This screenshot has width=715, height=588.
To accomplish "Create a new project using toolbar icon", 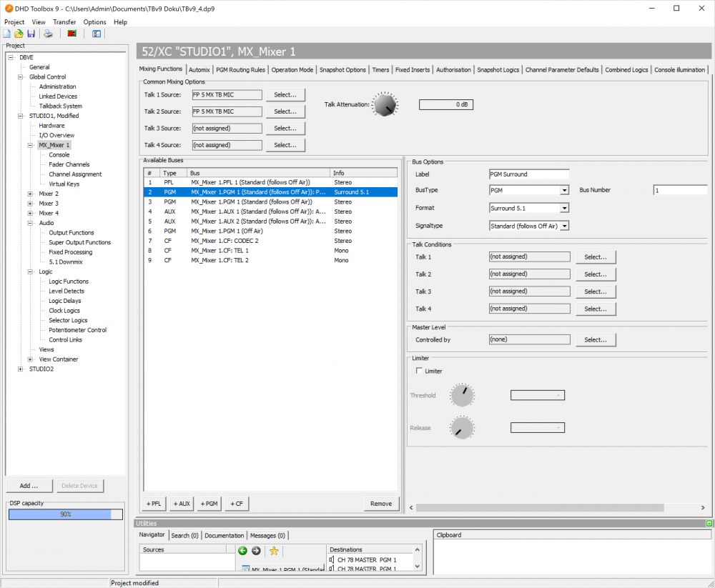I will tap(7, 34).
